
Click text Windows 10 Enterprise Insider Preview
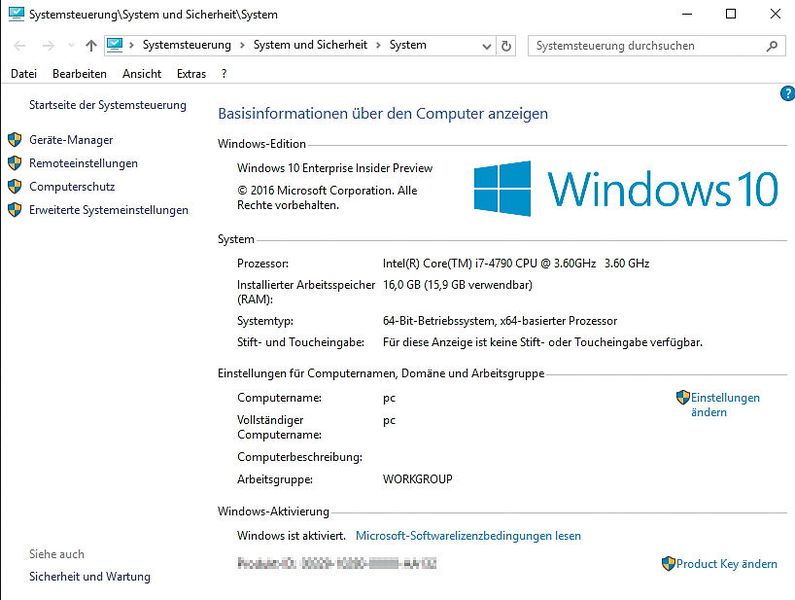coord(335,168)
